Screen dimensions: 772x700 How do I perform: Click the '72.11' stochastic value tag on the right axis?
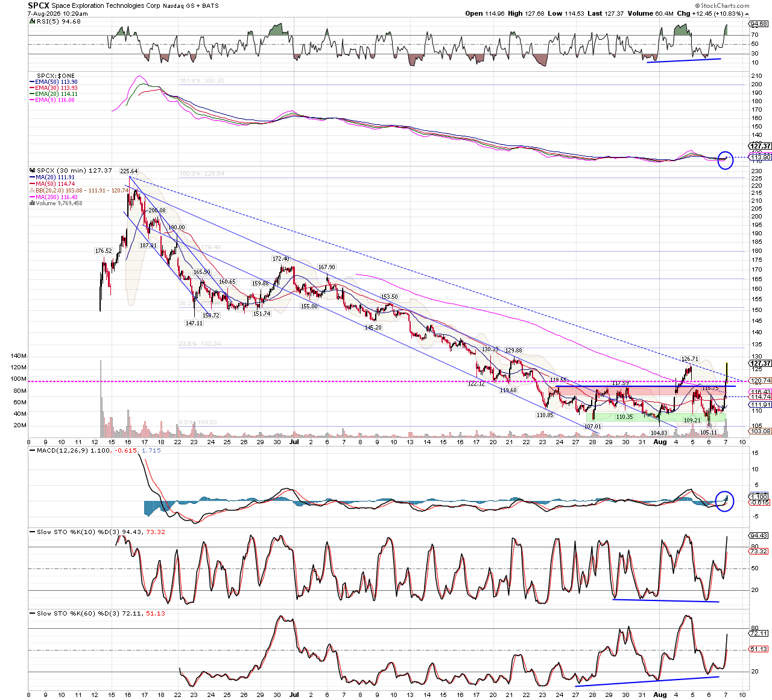coord(759,634)
